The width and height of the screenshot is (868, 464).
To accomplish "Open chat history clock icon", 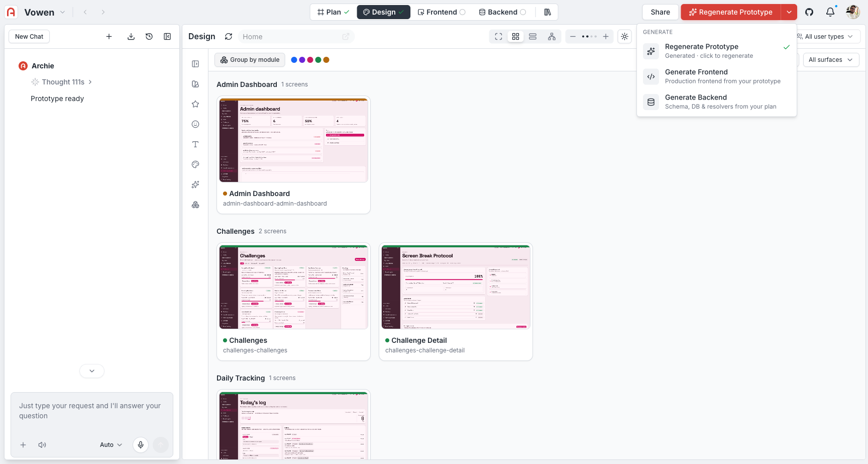I will (x=149, y=37).
